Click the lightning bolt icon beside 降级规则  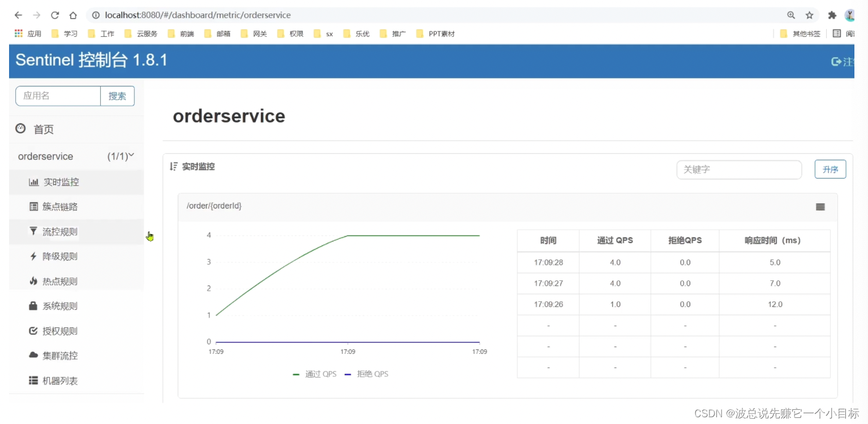33,256
